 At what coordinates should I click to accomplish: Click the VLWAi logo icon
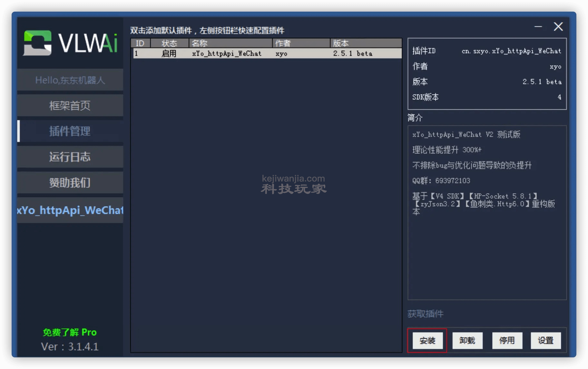pos(37,43)
